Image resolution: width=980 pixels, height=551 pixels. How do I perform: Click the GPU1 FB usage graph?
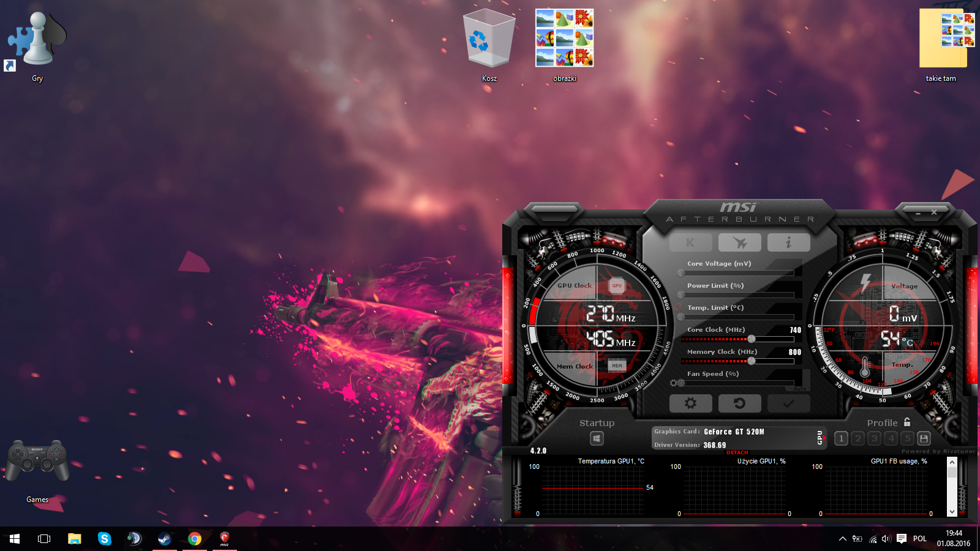(876, 490)
